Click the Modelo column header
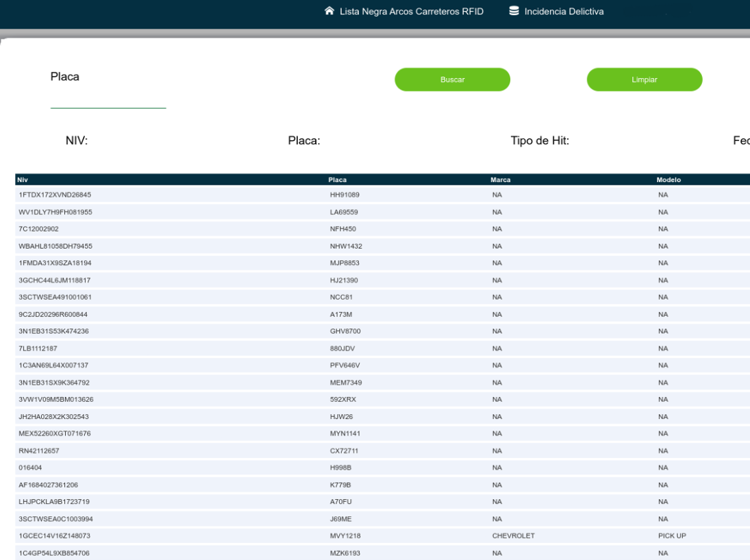 (x=668, y=180)
